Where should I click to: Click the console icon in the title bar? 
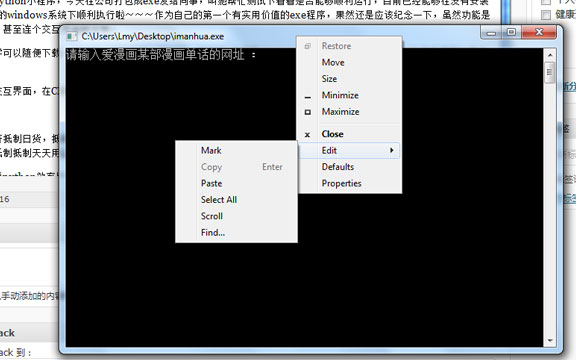pyautogui.click(x=71, y=36)
